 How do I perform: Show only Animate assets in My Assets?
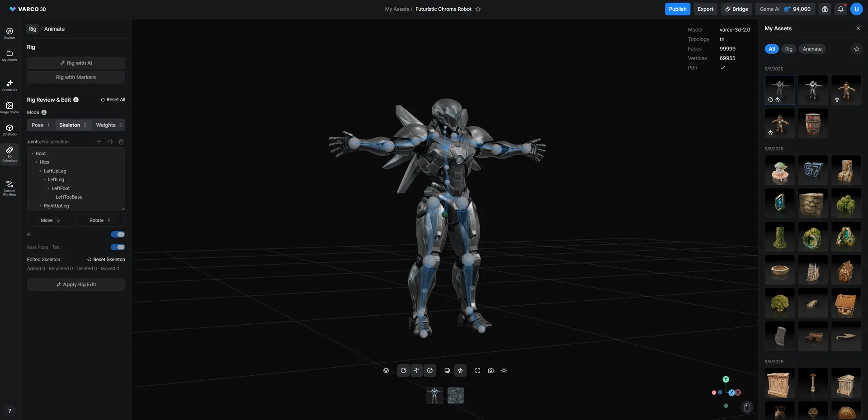click(x=812, y=49)
